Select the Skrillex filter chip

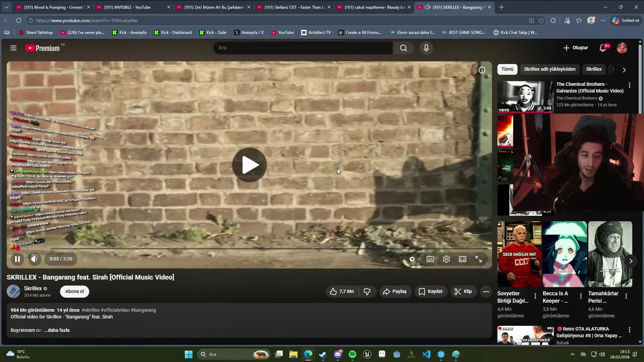[594, 69]
